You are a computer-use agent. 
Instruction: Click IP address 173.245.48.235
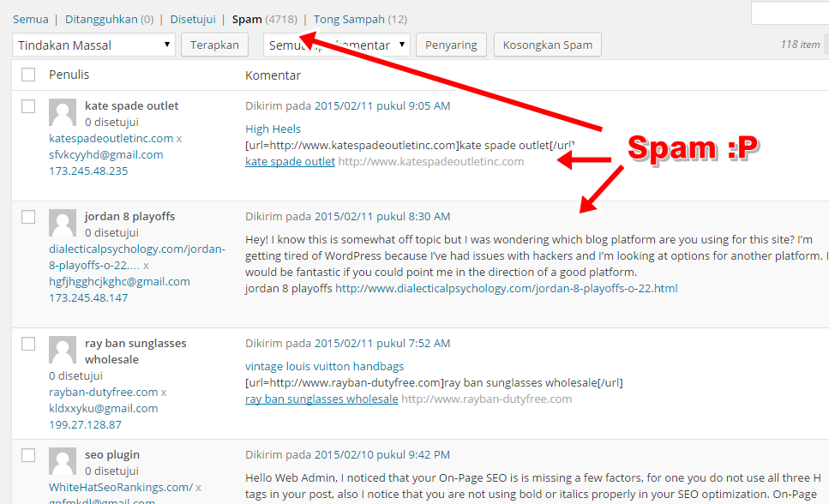tap(88, 171)
